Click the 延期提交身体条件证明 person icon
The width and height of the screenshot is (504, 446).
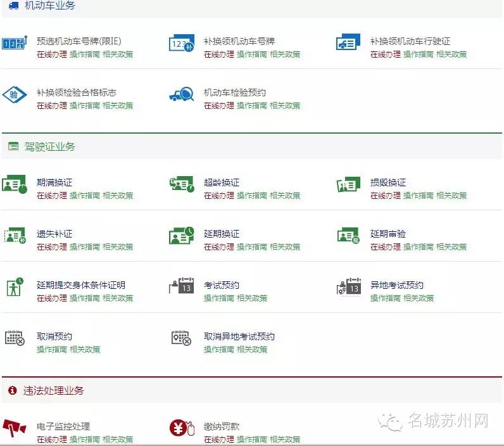pyautogui.click(x=15, y=287)
